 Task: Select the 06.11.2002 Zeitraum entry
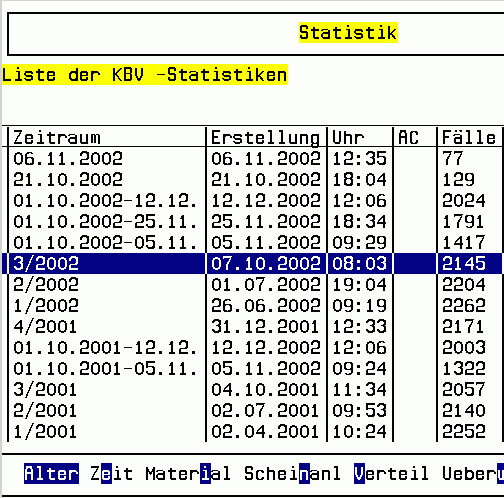click(x=68, y=158)
